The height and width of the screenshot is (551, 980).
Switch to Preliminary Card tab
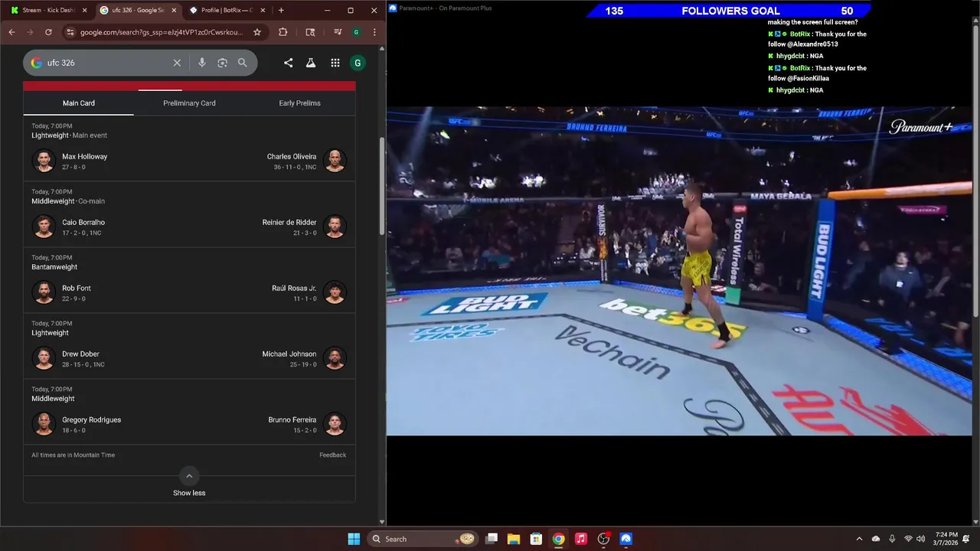(189, 103)
